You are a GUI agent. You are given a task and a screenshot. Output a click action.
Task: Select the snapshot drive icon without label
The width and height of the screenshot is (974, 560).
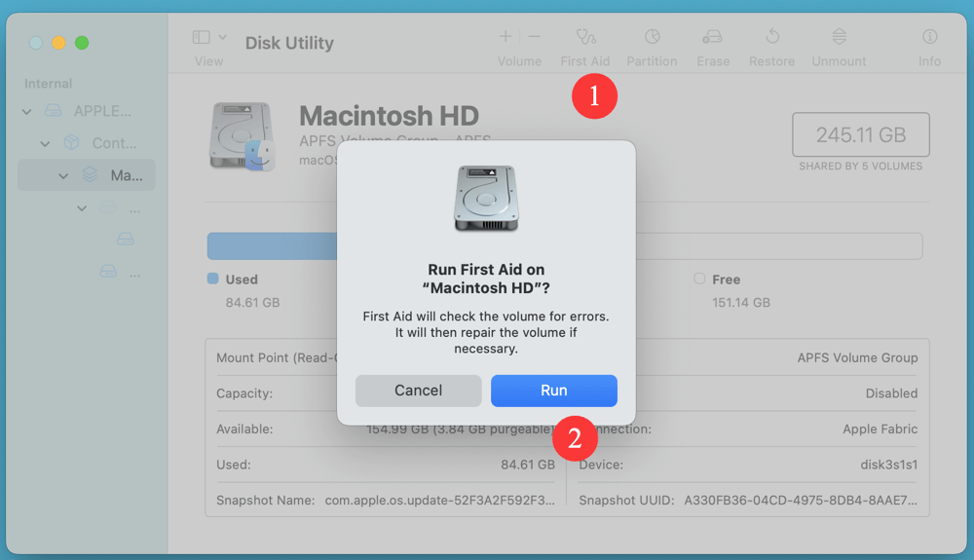[126, 239]
